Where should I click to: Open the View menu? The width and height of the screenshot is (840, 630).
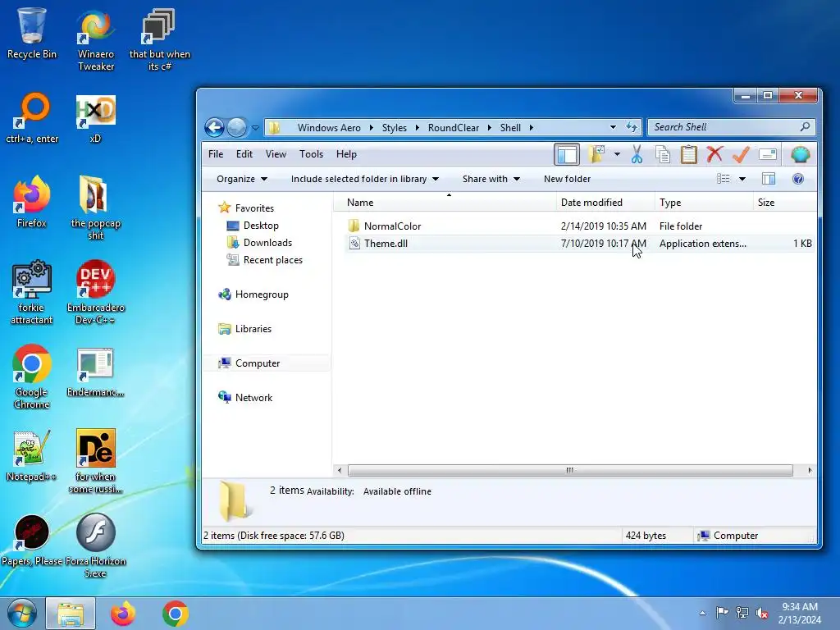point(276,154)
